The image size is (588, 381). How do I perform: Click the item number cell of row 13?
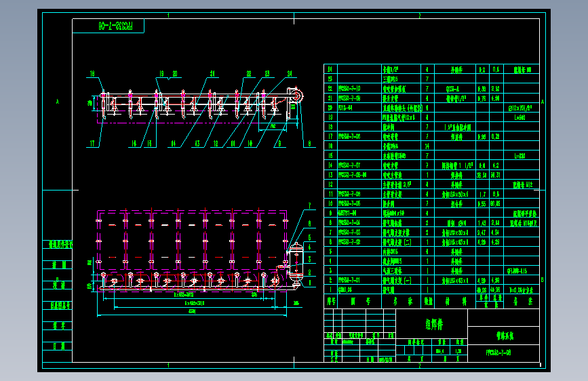330,175
